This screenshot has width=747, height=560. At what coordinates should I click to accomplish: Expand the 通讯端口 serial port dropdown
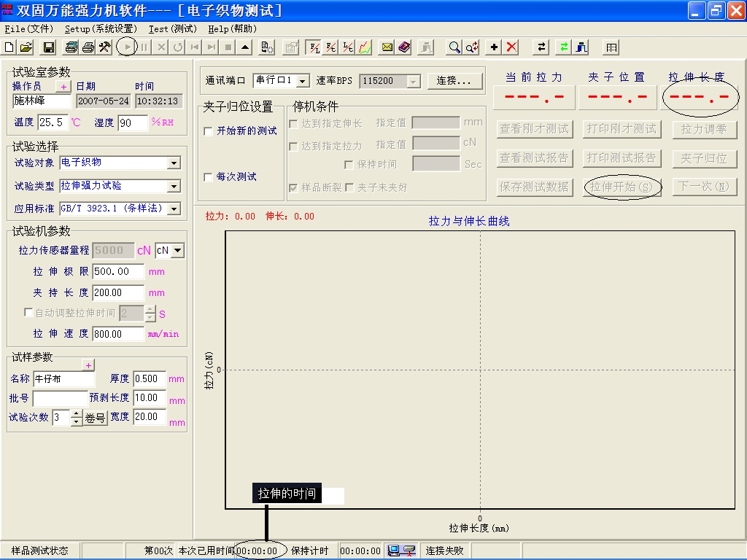coord(305,81)
